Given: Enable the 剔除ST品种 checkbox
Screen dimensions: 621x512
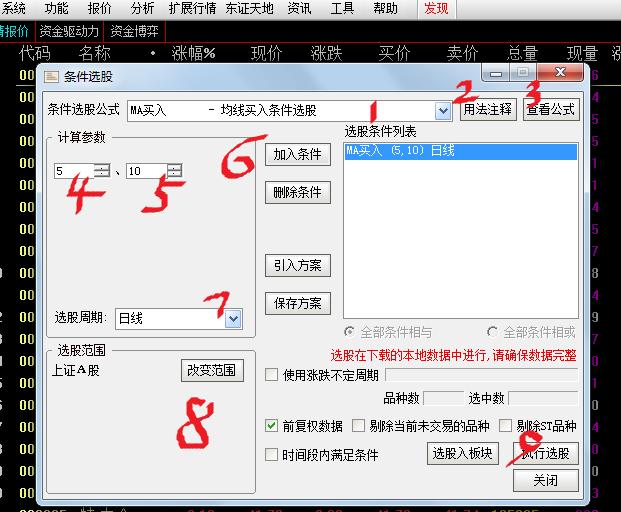Looking at the screenshot, I should [505, 426].
